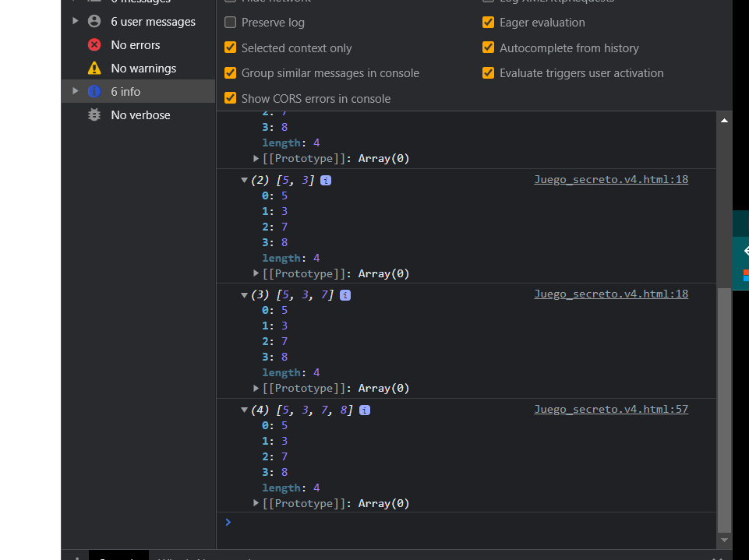Click the console scrollbar up arrow

click(724, 120)
